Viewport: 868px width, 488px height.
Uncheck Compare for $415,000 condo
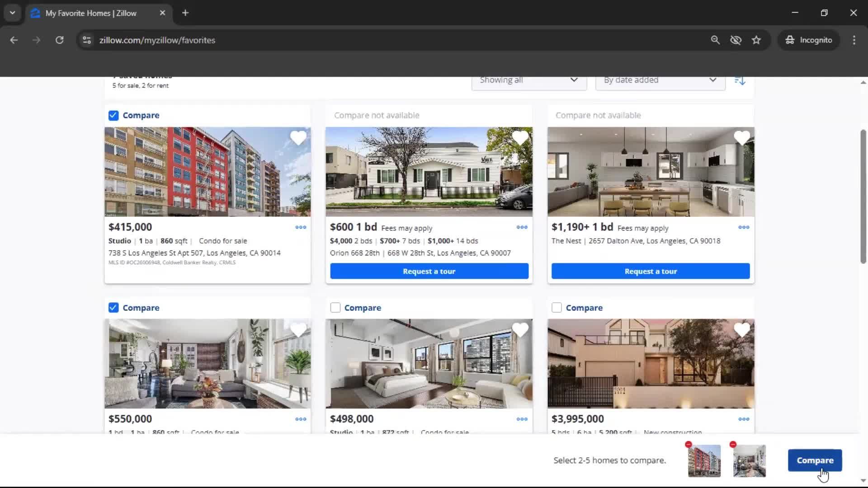coord(113,116)
